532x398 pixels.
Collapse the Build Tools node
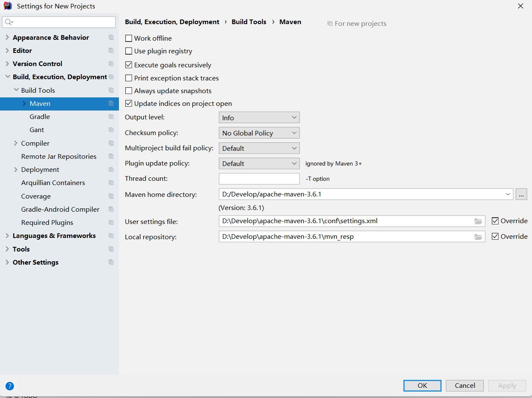pos(16,90)
